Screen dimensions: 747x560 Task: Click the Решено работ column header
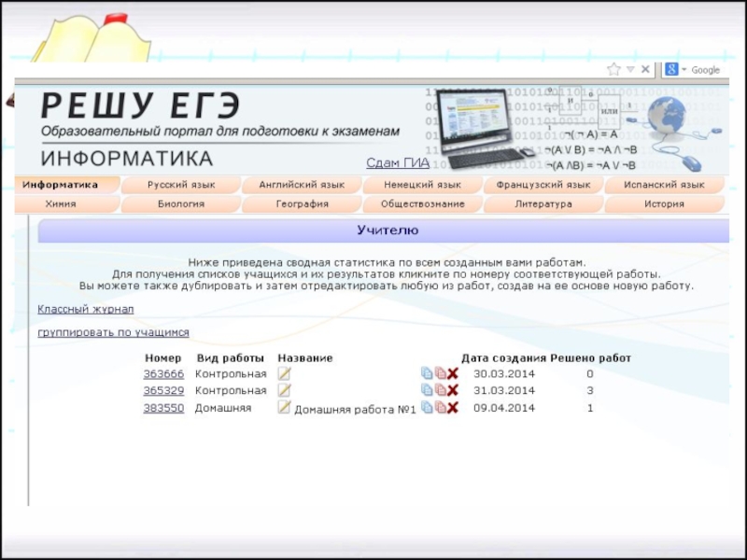click(x=591, y=358)
